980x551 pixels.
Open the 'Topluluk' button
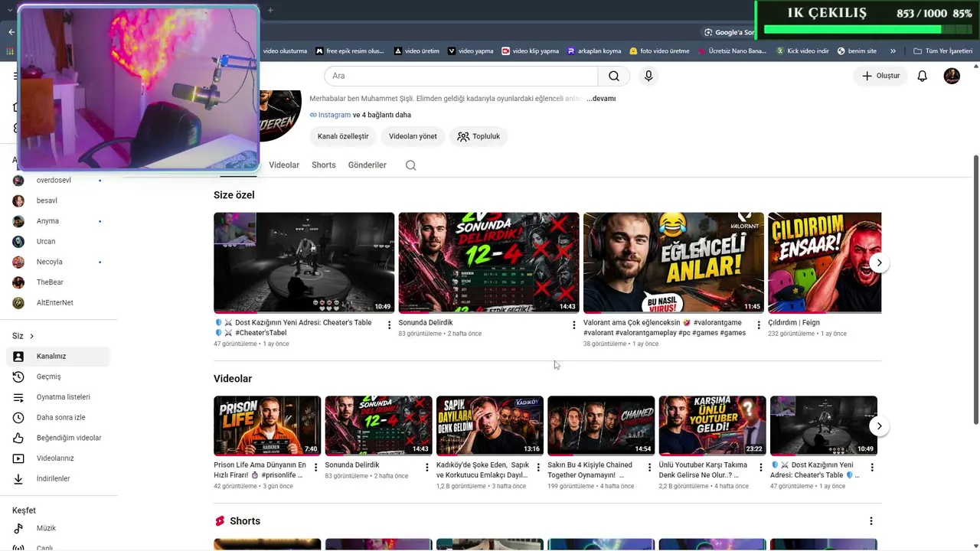tap(479, 136)
